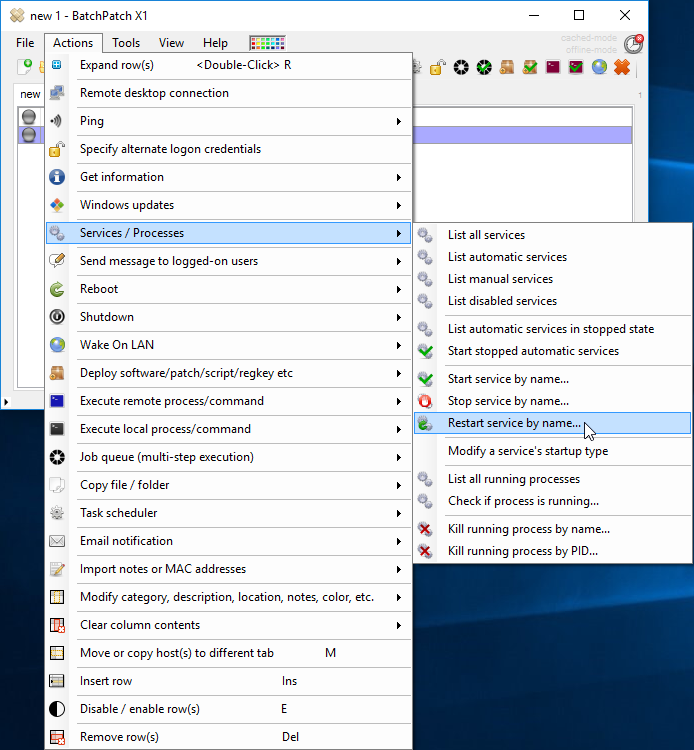Choose Check if process is running...
Screen dimensions: 694x750
(552, 501)
